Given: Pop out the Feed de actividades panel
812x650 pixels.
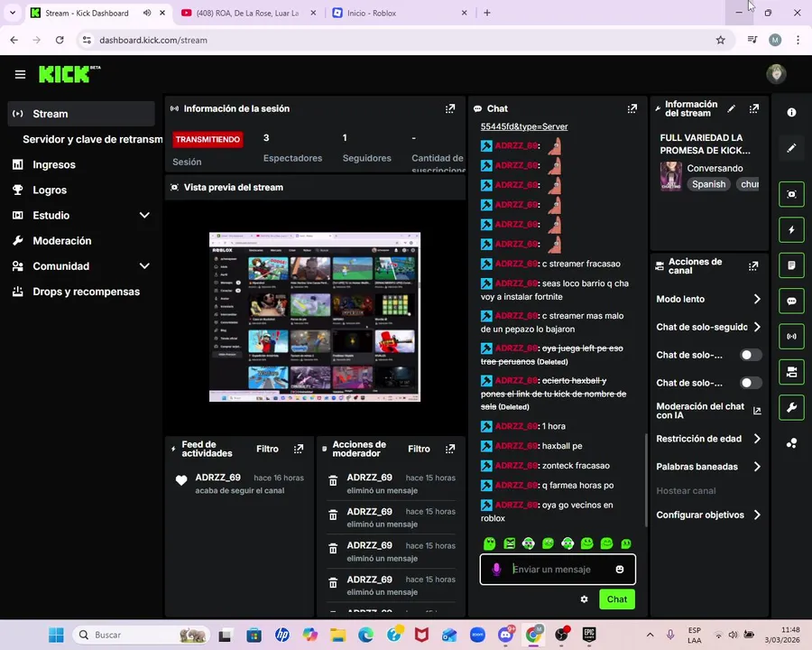Looking at the screenshot, I should [x=299, y=449].
